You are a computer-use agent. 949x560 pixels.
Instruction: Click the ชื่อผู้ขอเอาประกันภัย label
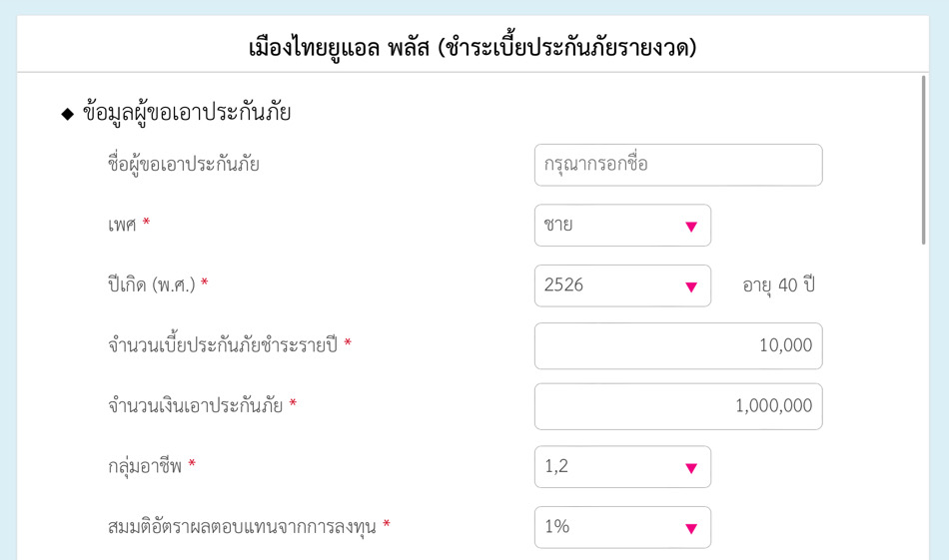pos(184,165)
